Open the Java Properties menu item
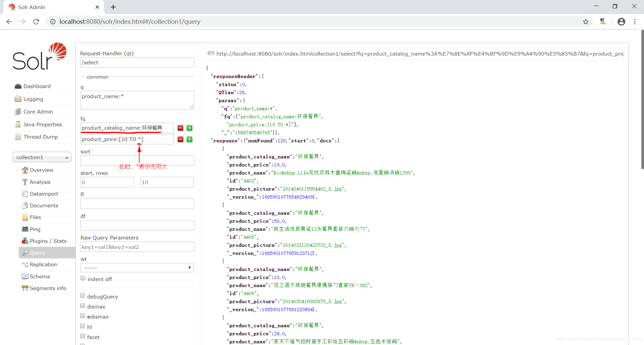Image resolution: width=644 pixels, height=345 pixels. pos(43,125)
